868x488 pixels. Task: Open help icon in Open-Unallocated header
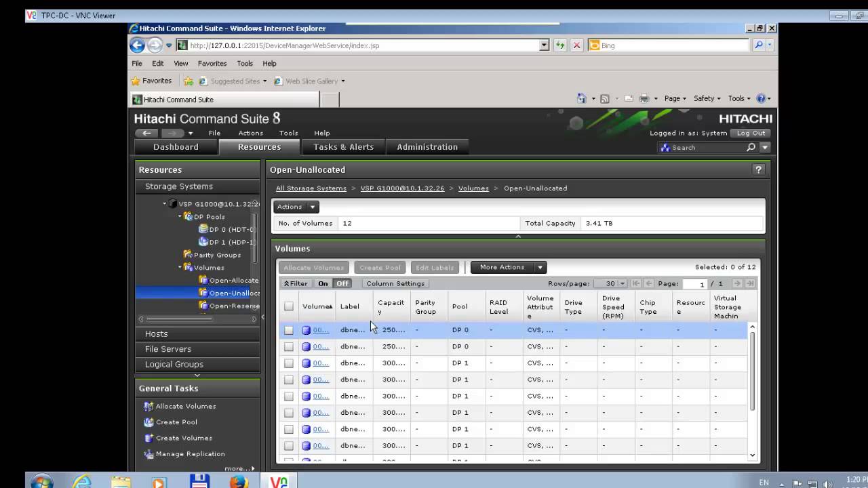(758, 169)
